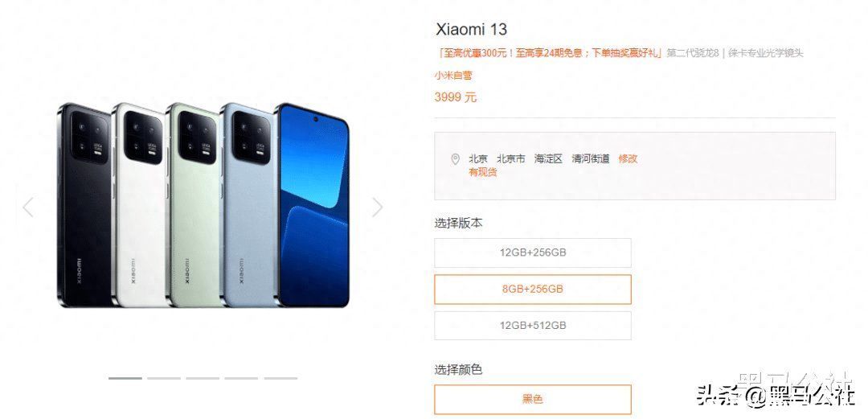Jump to the third carousel slide indicator
This screenshot has height=419, width=868.
point(203,379)
